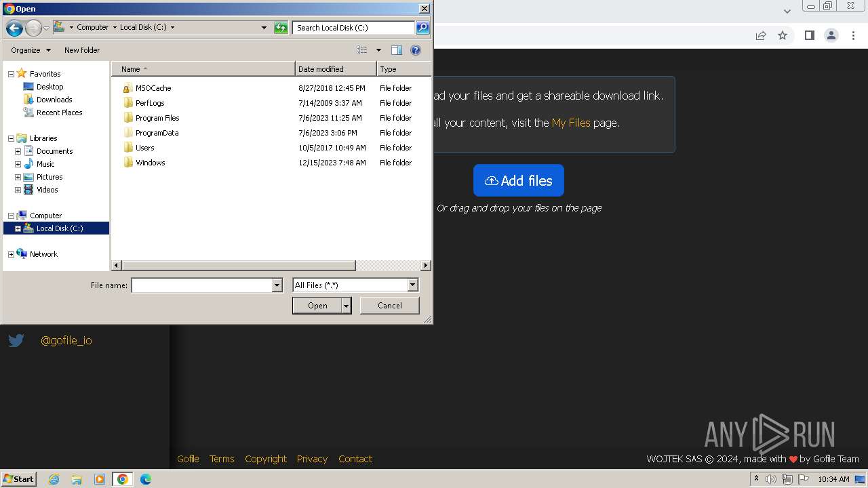Screen dimensions: 868x488
Task: Select the Program Files folder
Action: [157, 118]
